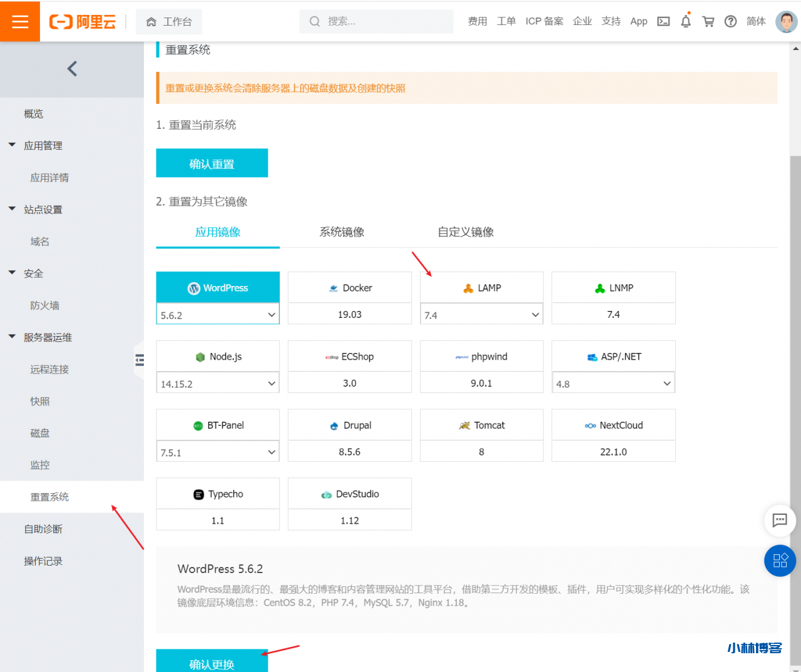Image resolution: width=801 pixels, height=672 pixels.
Task: Click the 确认更换 button
Action: (212, 661)
